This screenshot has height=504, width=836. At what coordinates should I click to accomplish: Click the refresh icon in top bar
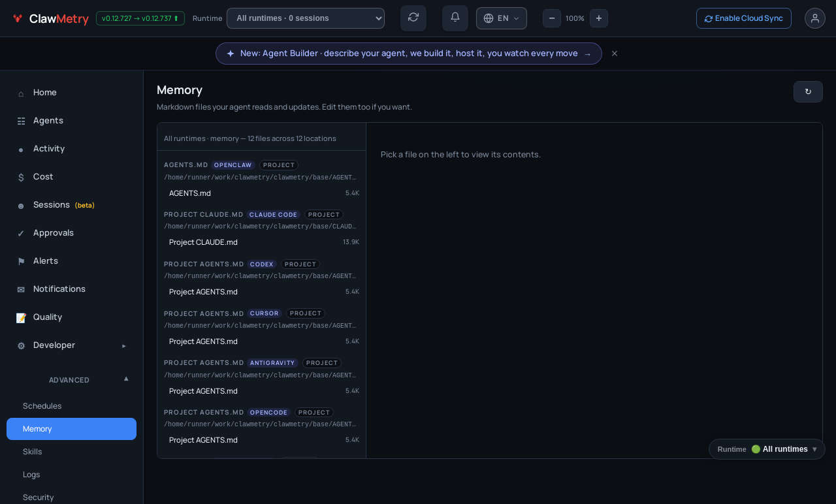pyautogui.click(x=413, y=18)
